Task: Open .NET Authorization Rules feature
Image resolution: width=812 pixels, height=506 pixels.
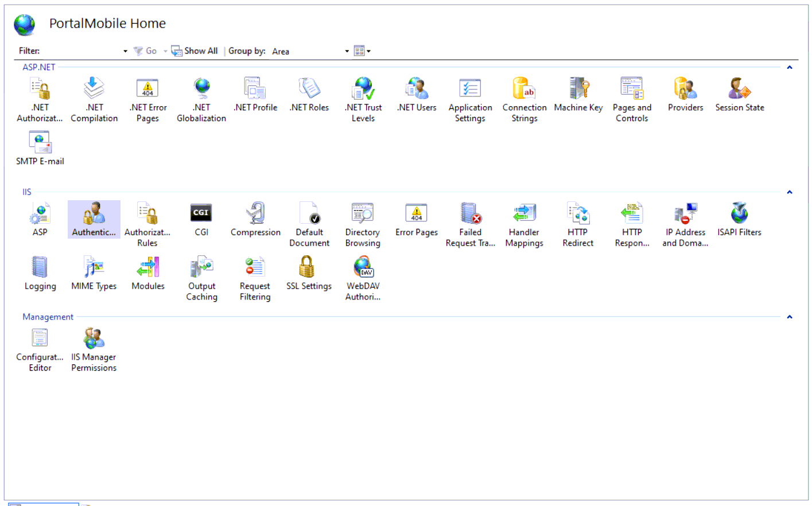Action: (40, 100)
